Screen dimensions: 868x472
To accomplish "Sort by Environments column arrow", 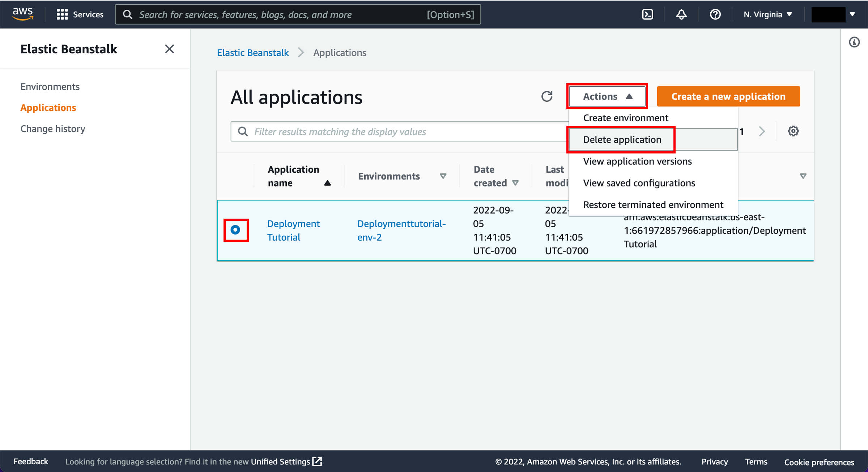I will tap(443, 176).
